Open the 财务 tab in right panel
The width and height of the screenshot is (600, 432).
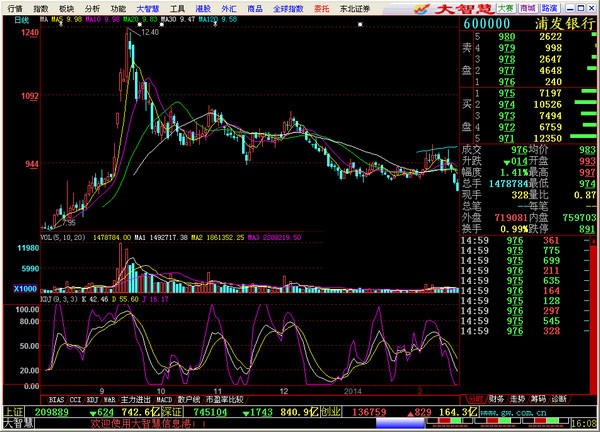click(x=496, y=399)
